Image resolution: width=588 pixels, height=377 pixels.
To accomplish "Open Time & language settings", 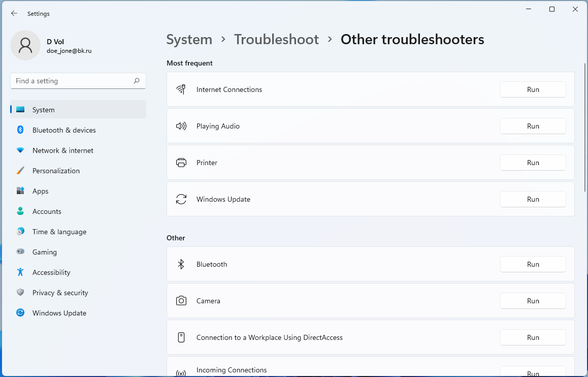I will (78, 232).
